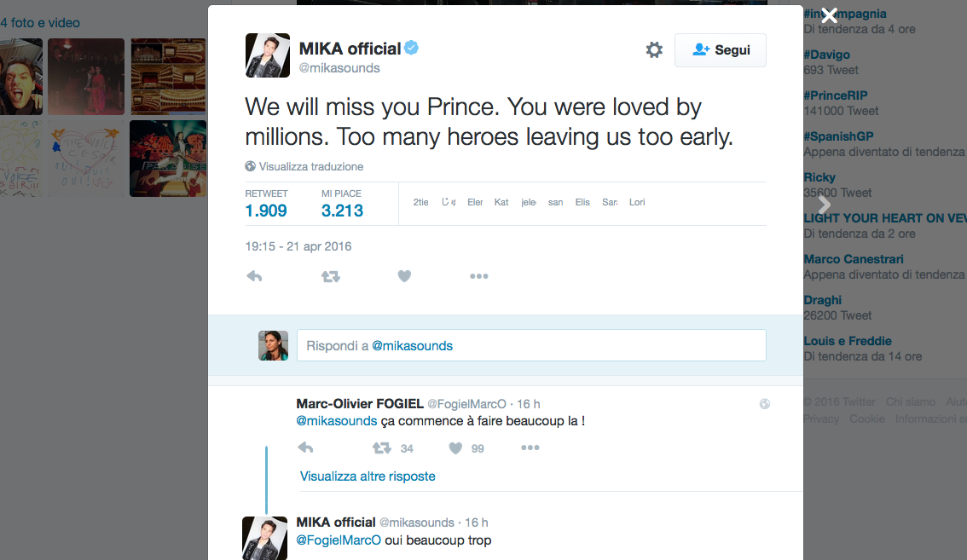Click the Segui follow button
This screenshot has width=967, height=560.
click(x=721, y=50)
